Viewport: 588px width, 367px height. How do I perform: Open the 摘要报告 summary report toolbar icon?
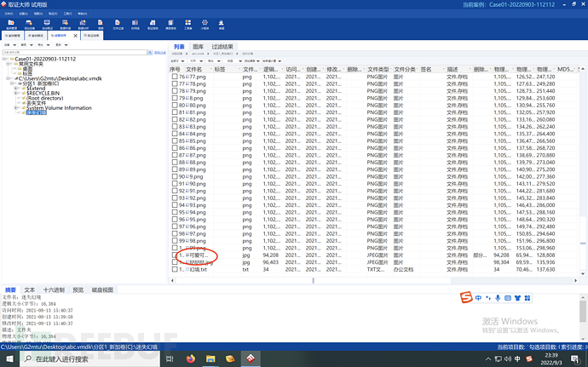coord(170,25)
